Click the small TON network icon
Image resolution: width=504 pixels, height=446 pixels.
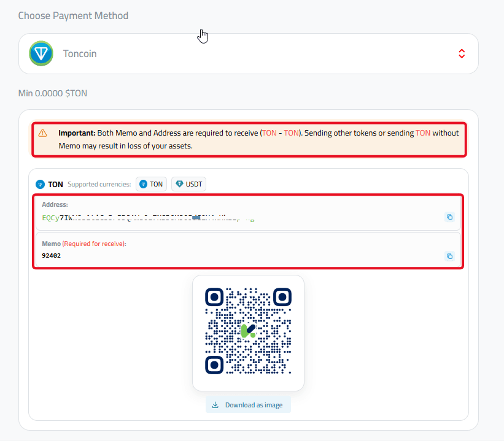40,185
